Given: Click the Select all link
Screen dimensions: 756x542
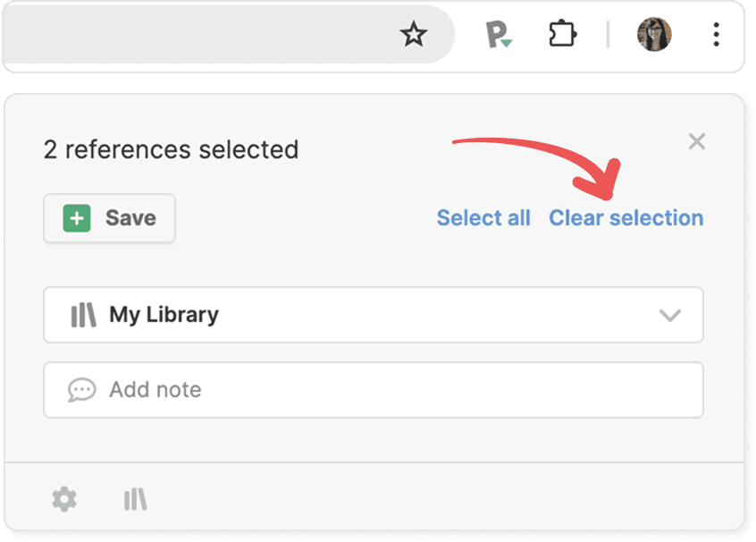Looking at the screenshot, I should [483, 218].
